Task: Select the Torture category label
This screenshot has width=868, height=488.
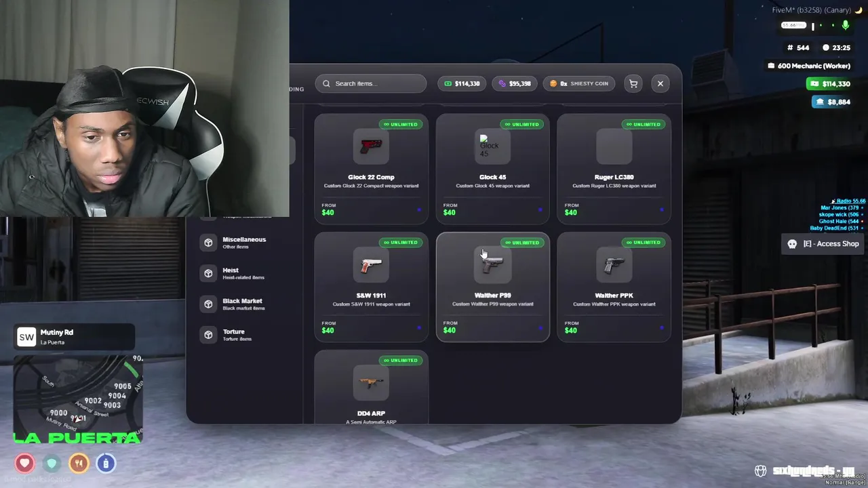Action: (x=233, y=331)
